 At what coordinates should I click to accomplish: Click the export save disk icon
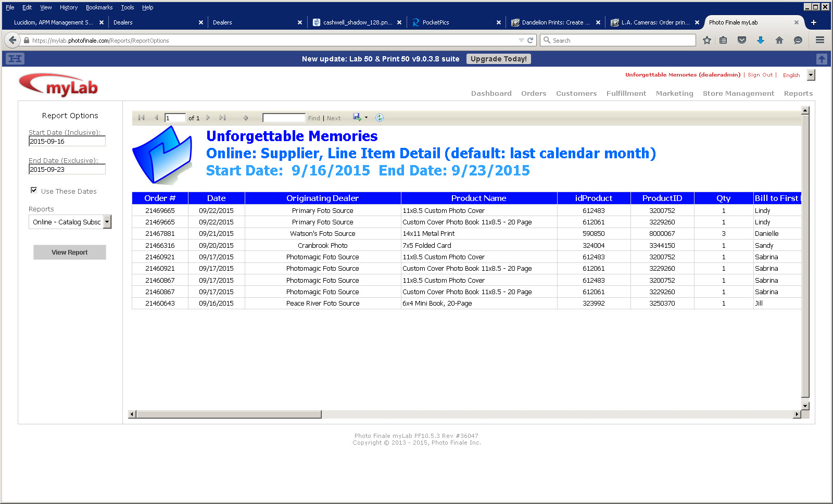click(357, 117)
